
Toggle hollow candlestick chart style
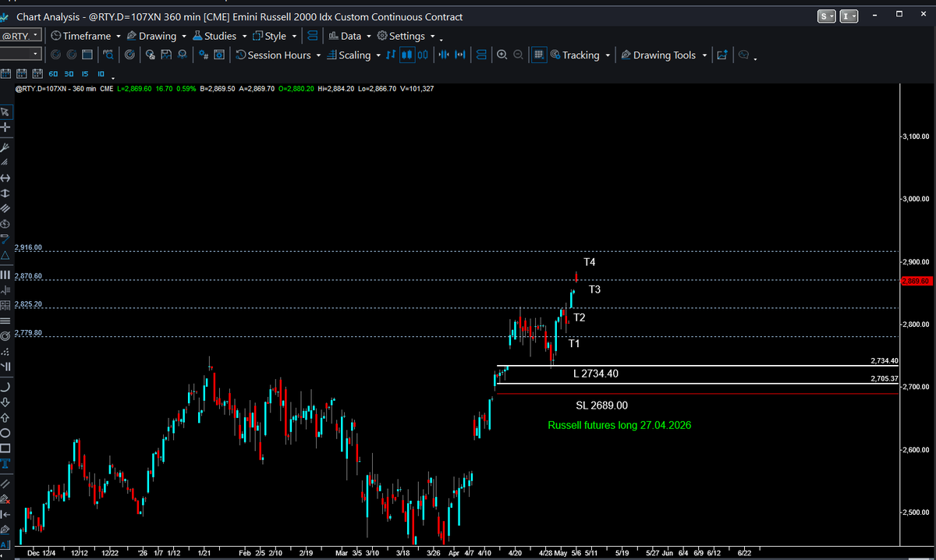[422, 55]
